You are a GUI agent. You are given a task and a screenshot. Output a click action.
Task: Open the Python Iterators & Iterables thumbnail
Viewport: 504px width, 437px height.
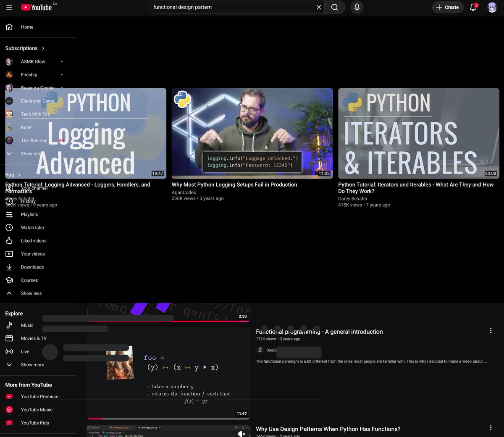click(419, 133)
